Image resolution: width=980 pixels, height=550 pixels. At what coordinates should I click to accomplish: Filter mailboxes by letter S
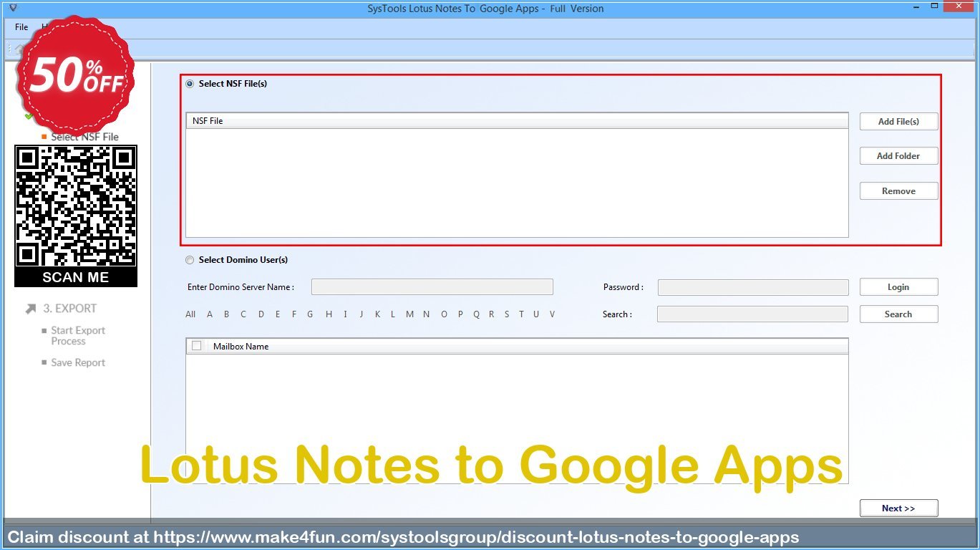click(x=507, y=314)
